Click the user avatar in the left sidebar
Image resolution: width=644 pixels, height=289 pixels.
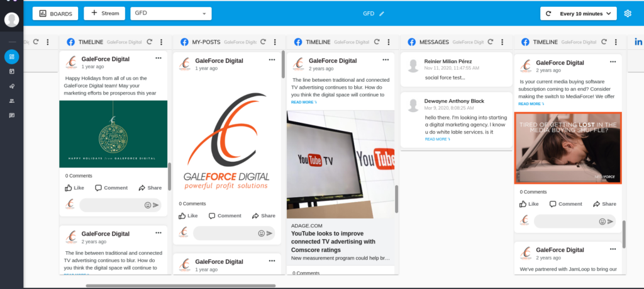(11, 20)
